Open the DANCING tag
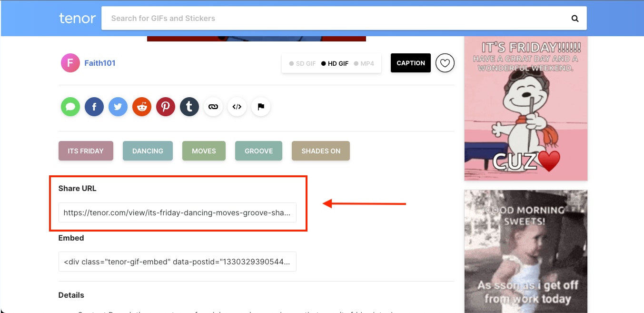 [x=148, y=151]
